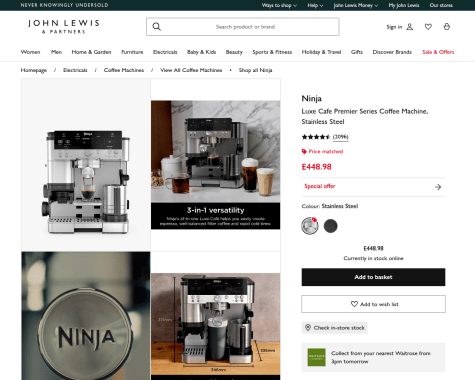This screenshot has height=380, width=475.
Task: Click the Currently in stock online text
Action: pyautogui.click(x=373, y=258)
